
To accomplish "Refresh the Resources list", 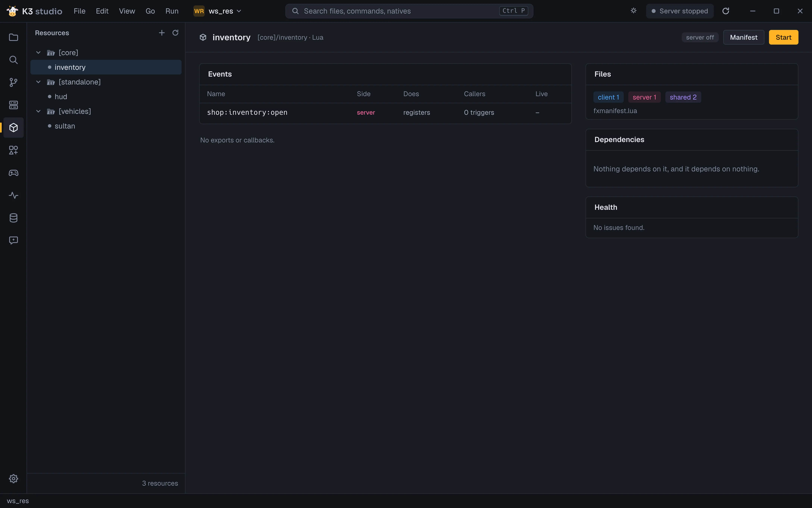I will click(175, 33).
